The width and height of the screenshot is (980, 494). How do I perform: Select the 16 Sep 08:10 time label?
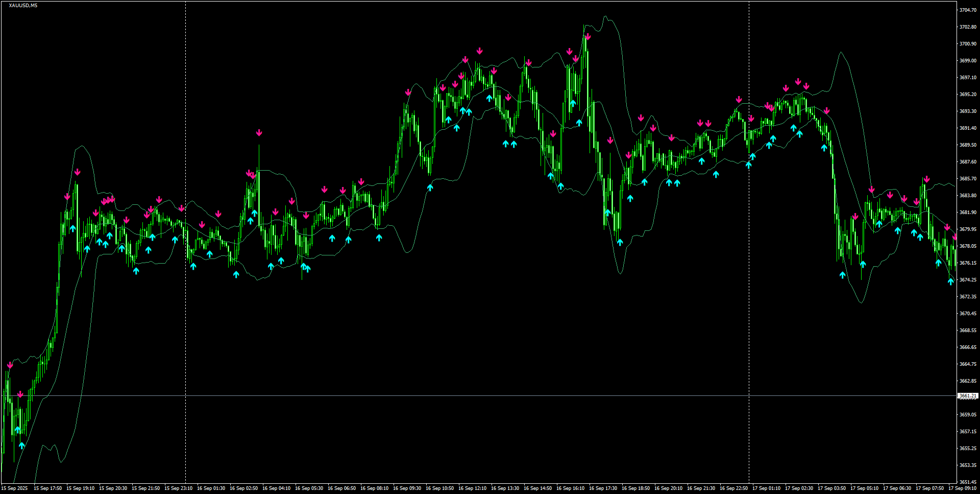374,488
